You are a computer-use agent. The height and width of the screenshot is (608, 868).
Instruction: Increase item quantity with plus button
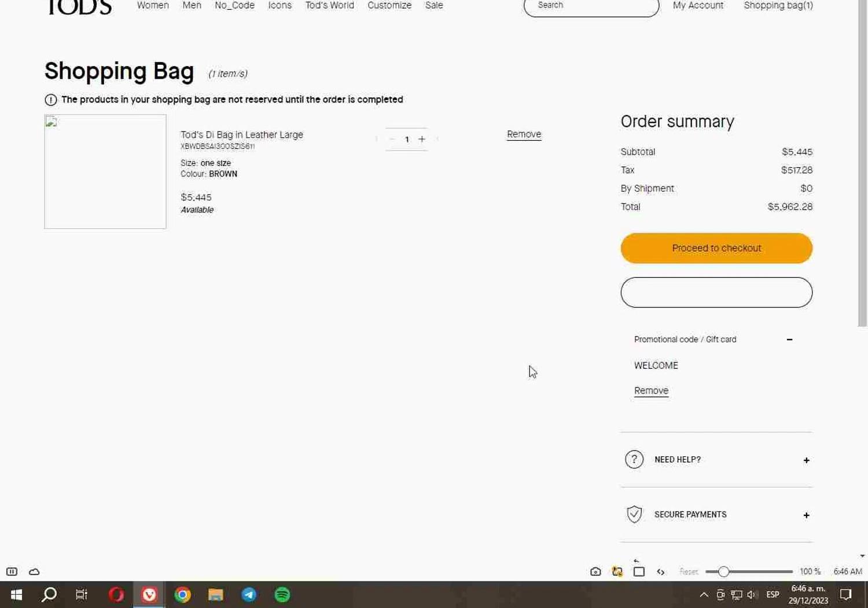click(422, 139)
